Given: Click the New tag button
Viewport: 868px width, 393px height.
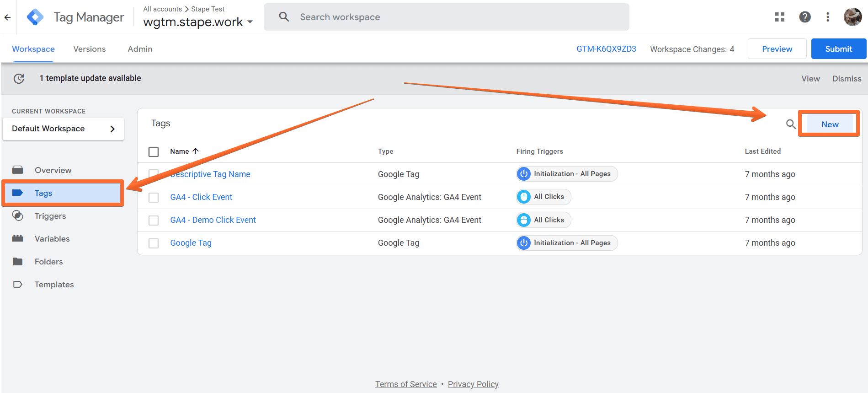Looking at the screenshot, I should (830, 124).
